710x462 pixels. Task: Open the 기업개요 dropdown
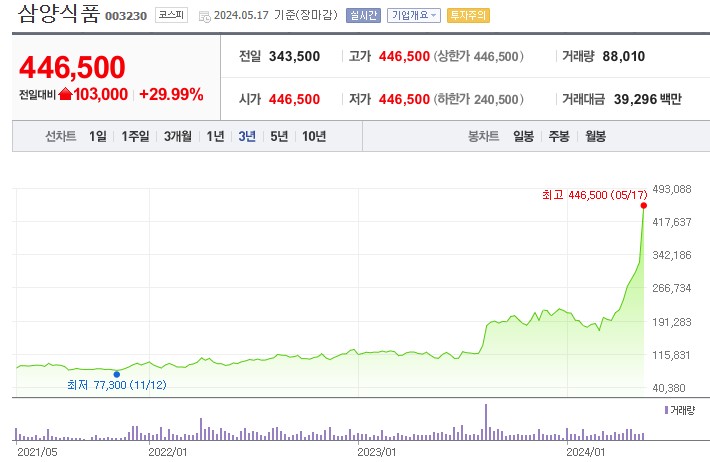(x=413, y=15)
